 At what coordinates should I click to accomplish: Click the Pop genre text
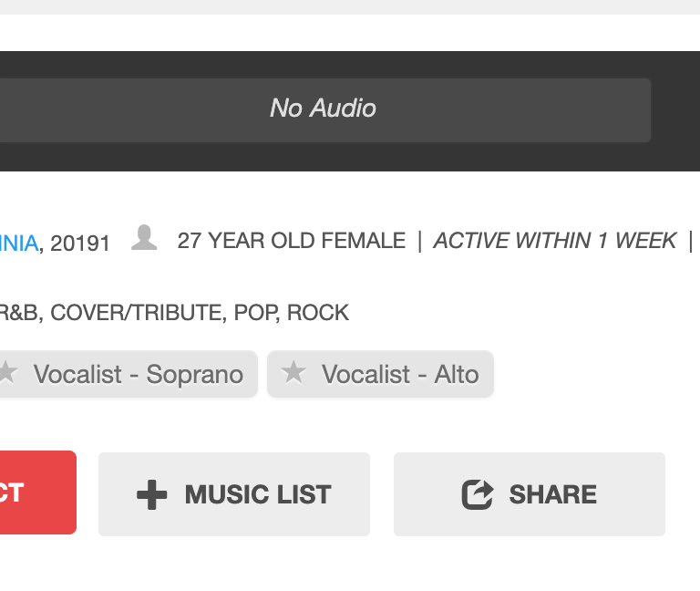(x=254, y=313)
